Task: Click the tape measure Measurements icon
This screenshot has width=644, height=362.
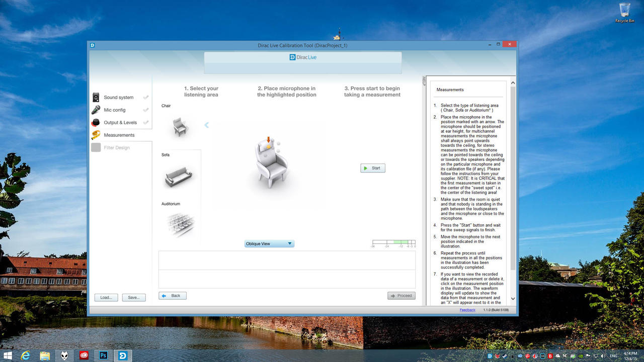Action: pyautogui.click(x=96, y=135)
